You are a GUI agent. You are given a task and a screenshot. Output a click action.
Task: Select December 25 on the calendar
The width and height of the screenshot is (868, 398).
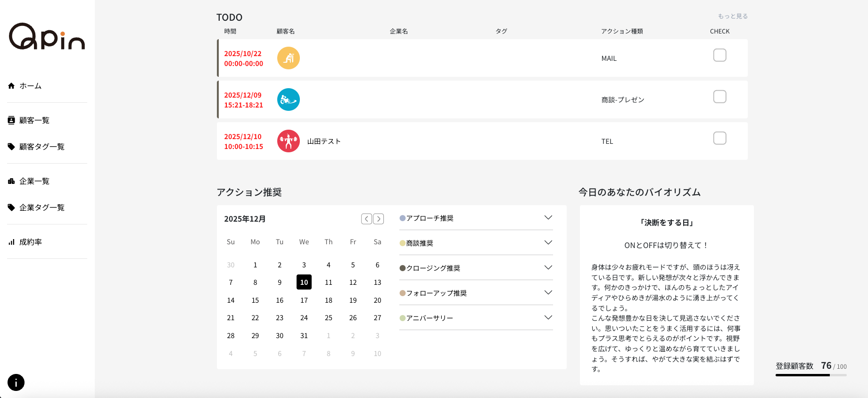click(x=329, y=318)
